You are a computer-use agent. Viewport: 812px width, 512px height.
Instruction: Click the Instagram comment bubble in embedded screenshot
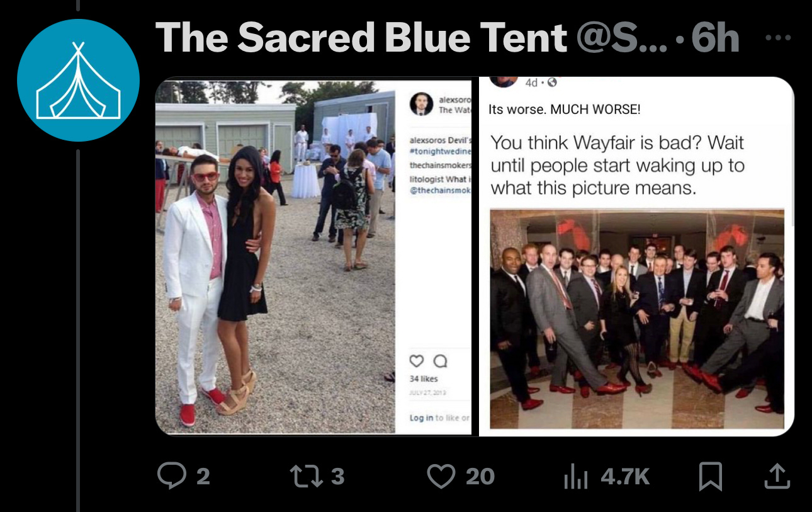[440, 361]
